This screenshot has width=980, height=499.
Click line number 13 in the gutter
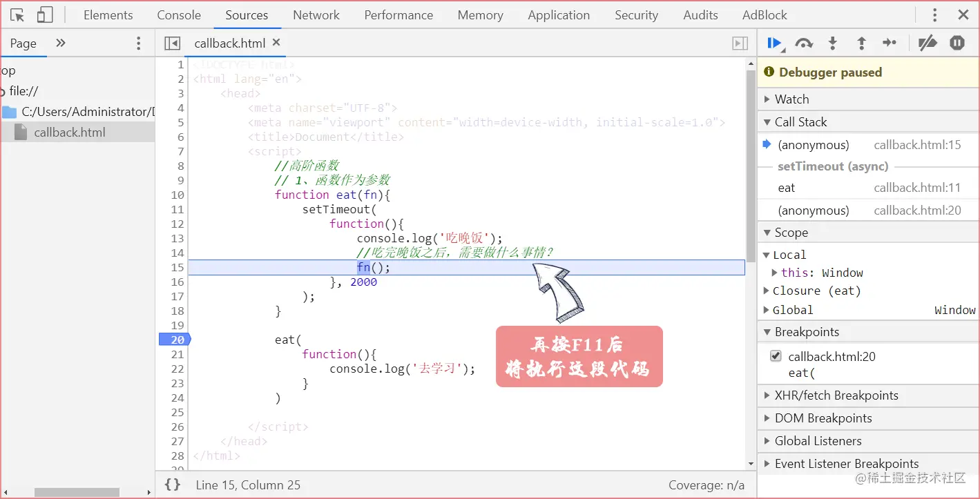point(177,238)
